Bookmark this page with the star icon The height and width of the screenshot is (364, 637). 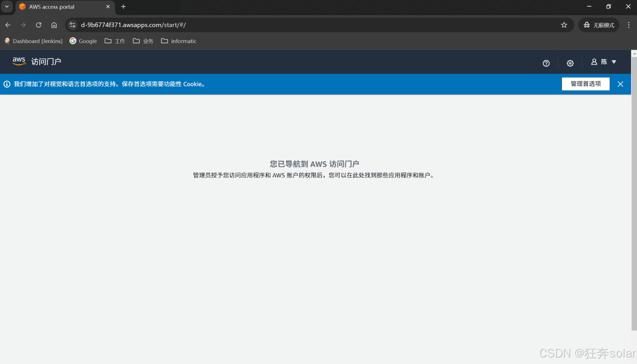coord(564,25)
